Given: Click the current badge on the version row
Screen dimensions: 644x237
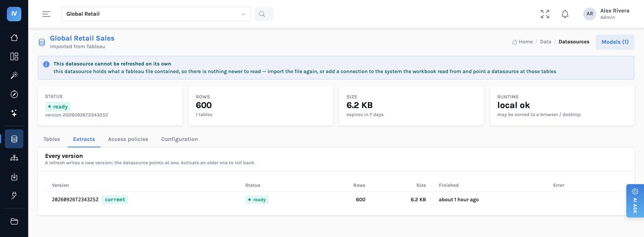Looking at the screenshot, I should (x=115, y=200).
